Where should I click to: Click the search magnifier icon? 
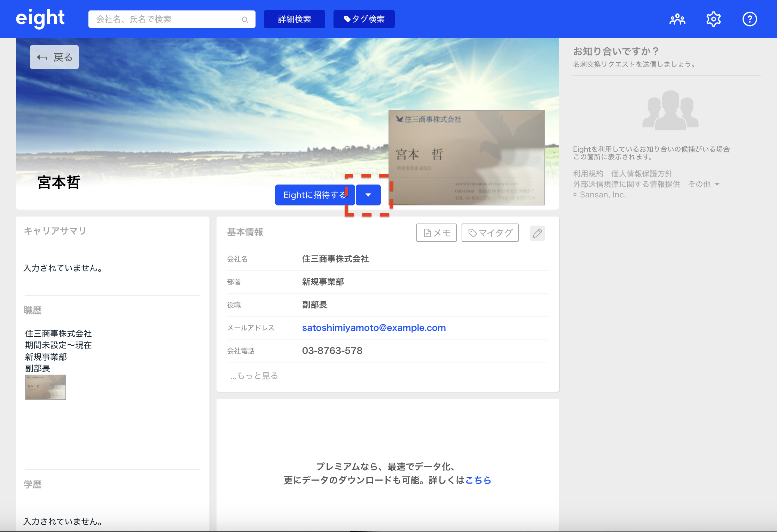[x=245, y=19]
